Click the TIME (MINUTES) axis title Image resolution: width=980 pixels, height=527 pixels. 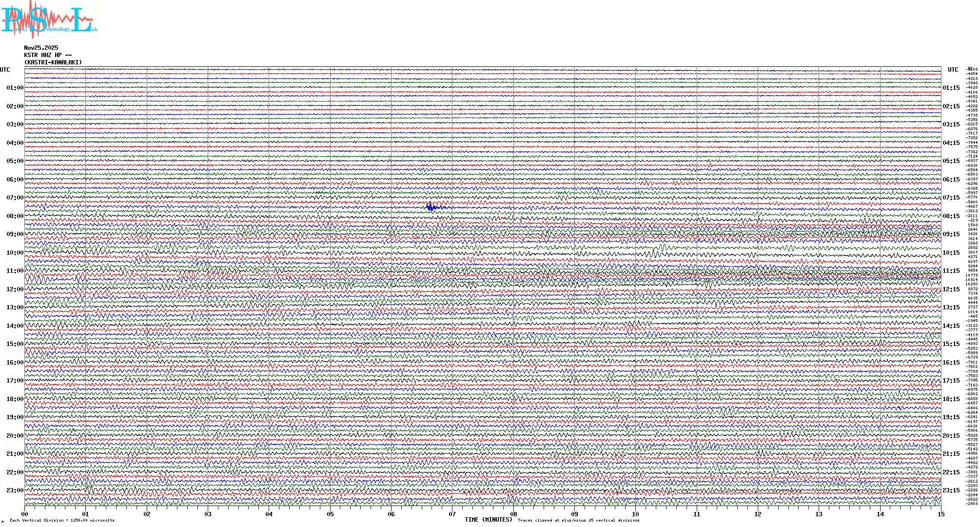[x=489, y=520]
